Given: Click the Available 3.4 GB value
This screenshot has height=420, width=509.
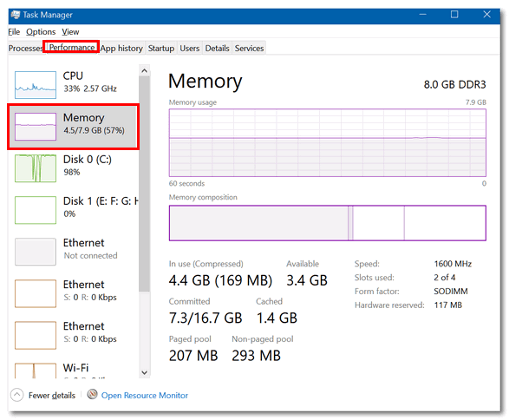Looking at the screenshot, I should [x=307, y=280].
